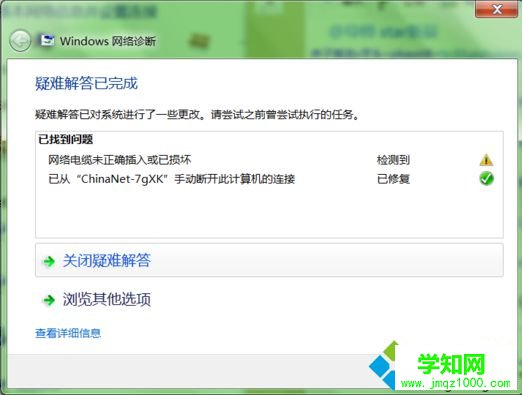
Task: Click the yellow warning triangle icon
Action: tap(486, 160)
